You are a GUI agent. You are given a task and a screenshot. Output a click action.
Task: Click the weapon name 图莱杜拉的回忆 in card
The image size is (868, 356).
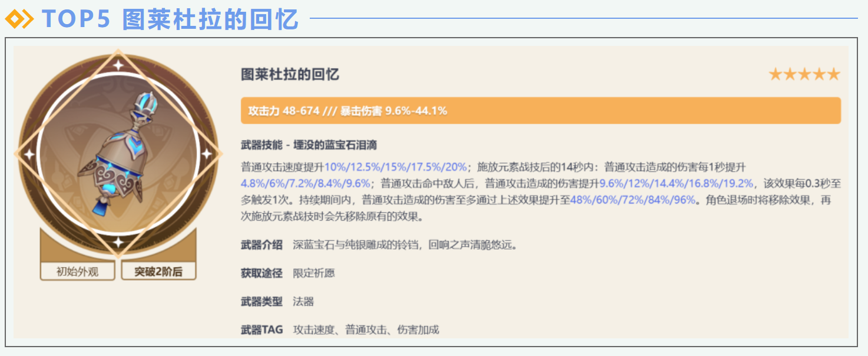tap(290, 75)
